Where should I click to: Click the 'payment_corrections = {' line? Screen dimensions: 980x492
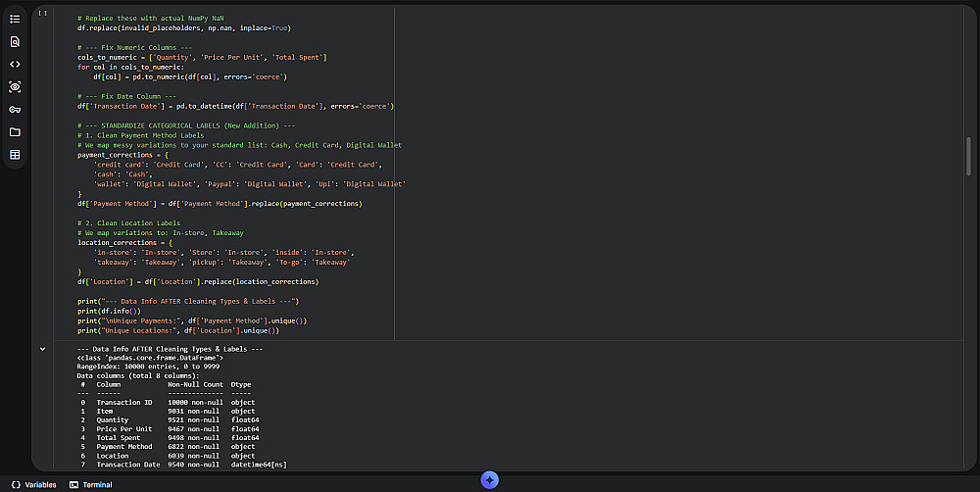tap(123, 155)
